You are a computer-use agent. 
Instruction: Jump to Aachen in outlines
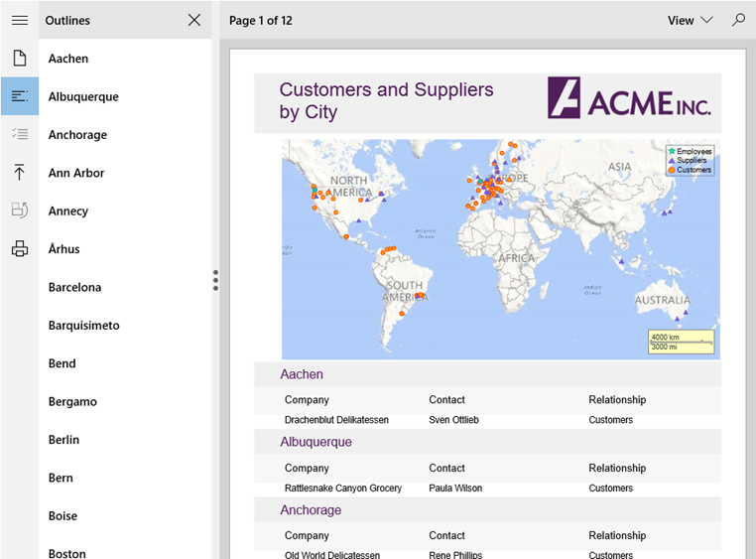pos(68,59)
